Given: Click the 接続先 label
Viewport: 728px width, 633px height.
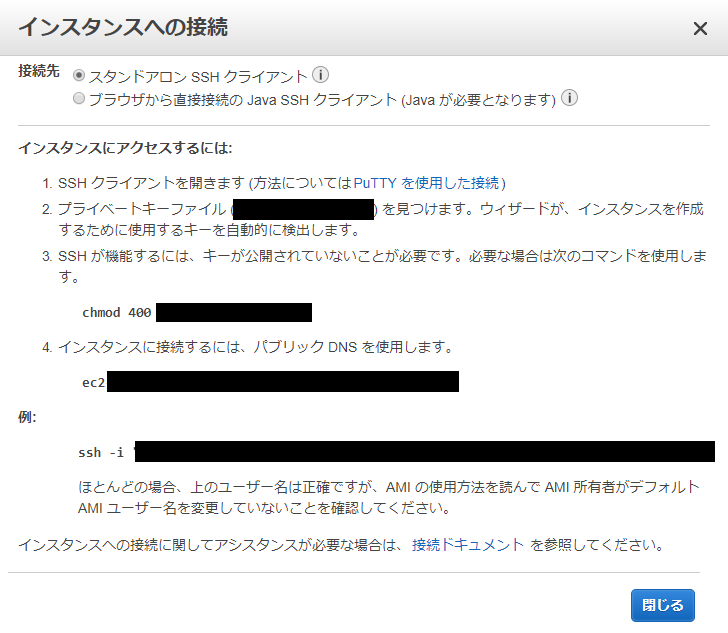Looking at the screenshot, I should click(x=38, y=72).
